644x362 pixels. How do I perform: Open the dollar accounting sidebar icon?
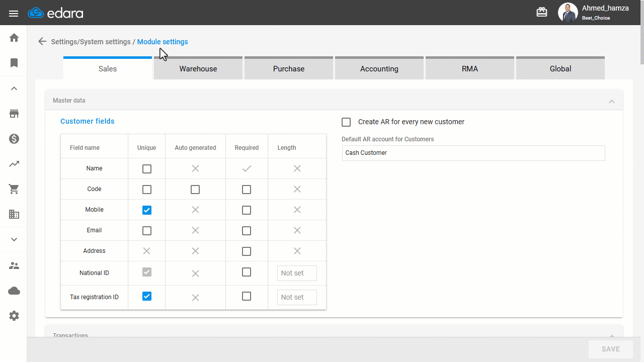14,139
